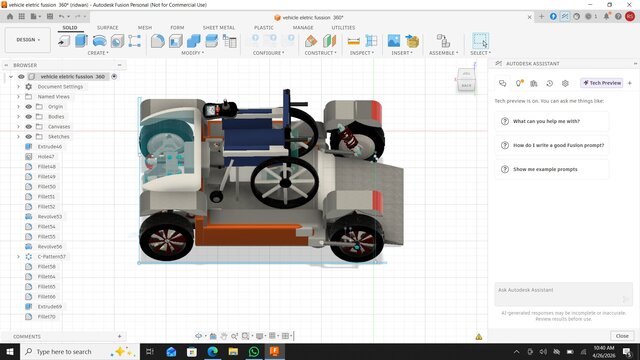
Task: Switch to the FORM tab
Action: tap(177, 28)
